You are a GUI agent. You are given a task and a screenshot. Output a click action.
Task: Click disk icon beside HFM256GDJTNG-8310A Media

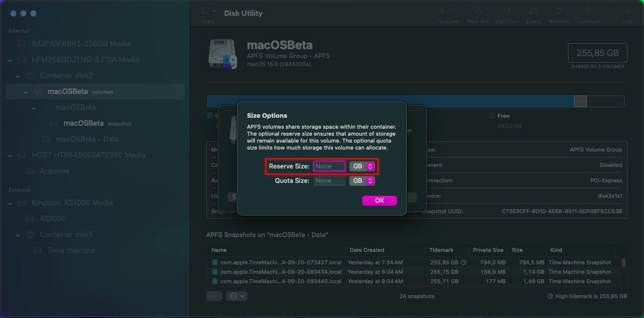22,60
